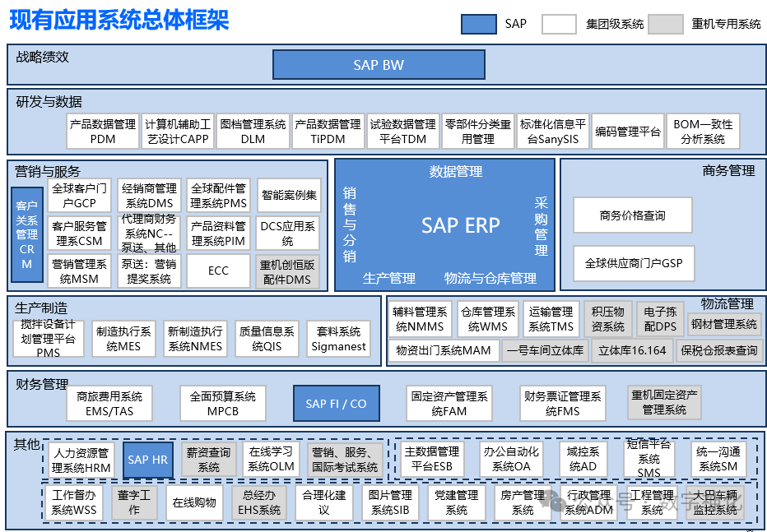
Task: Click 工作督办系统WSS box
Action: (x=74, y=502)
